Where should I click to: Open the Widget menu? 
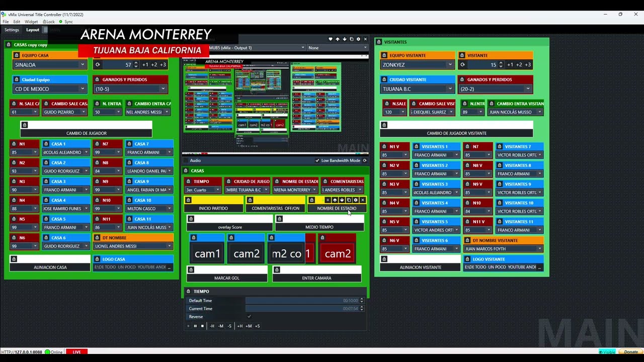click(x=31, y=22)
